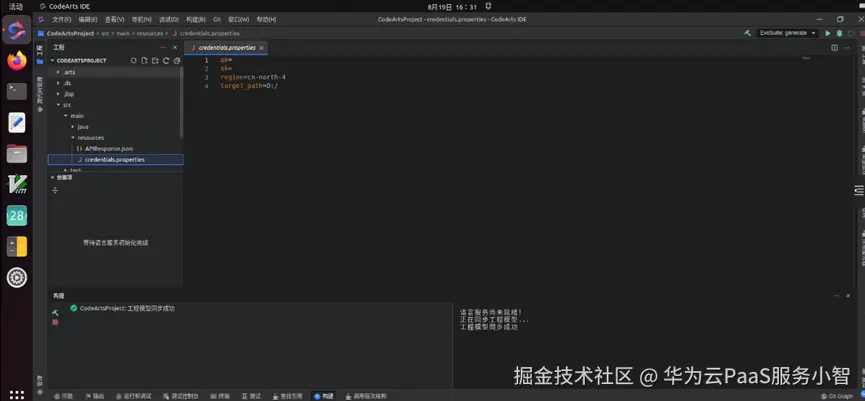Click the split editor icon
The width and height of the screenshot is (865, 401).
835,48
